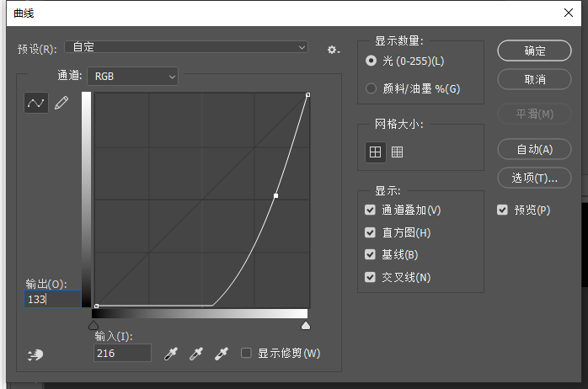The width and height of the screenshot is (588, 389).
Task: Toggle the 直方图 checkbox
Action: pos(370,232)
